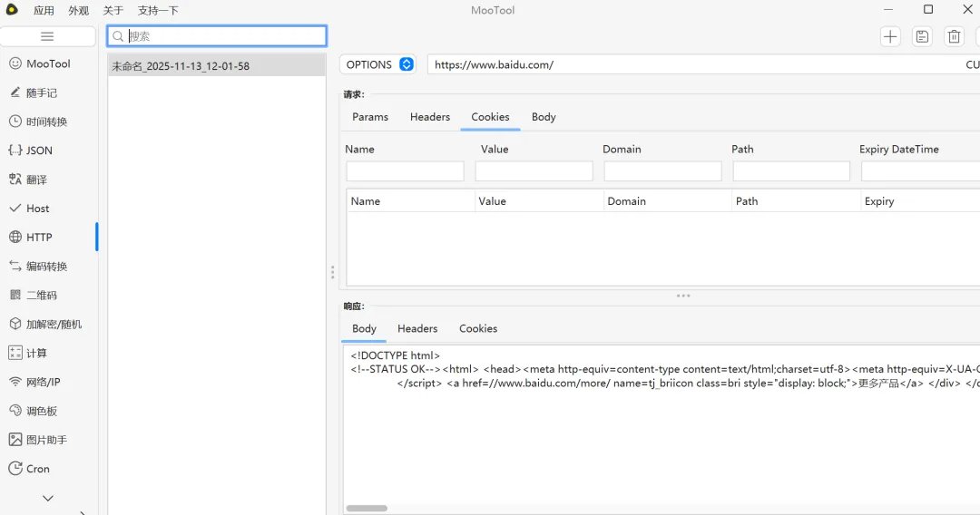The height and width of the screenshot is (515, 980).
Task: Switch to response Cookies tab
Action: [x=478, y=328]
